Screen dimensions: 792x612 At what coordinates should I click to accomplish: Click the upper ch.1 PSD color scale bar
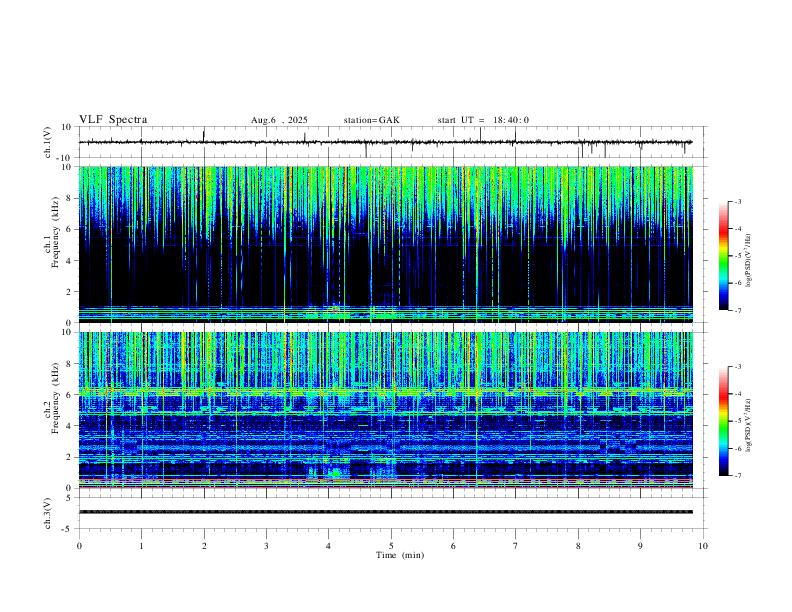click(723, 256)
